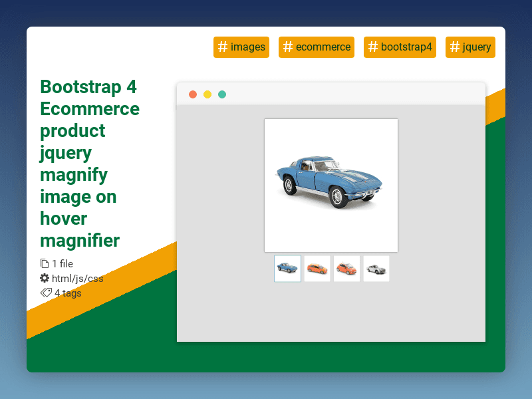The height and width of the screenshot is (399, 532).
Task: Select the blue car thumbnail
Action: tap(287, 268)
